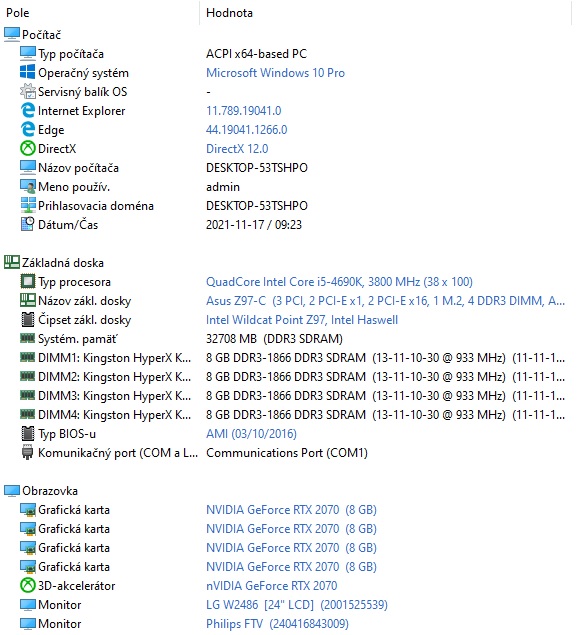Select the DIMM2: Kingston HyperX row label

pos(114,377)
